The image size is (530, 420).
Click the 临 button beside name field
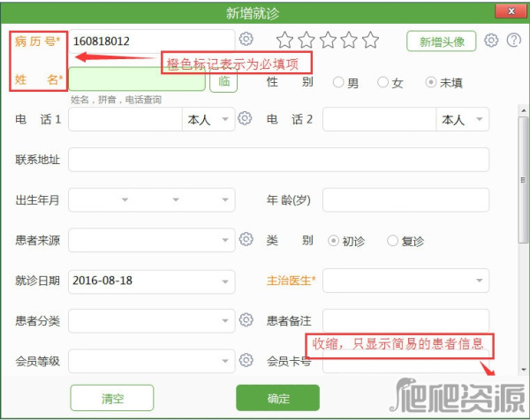tap(223, 80)
